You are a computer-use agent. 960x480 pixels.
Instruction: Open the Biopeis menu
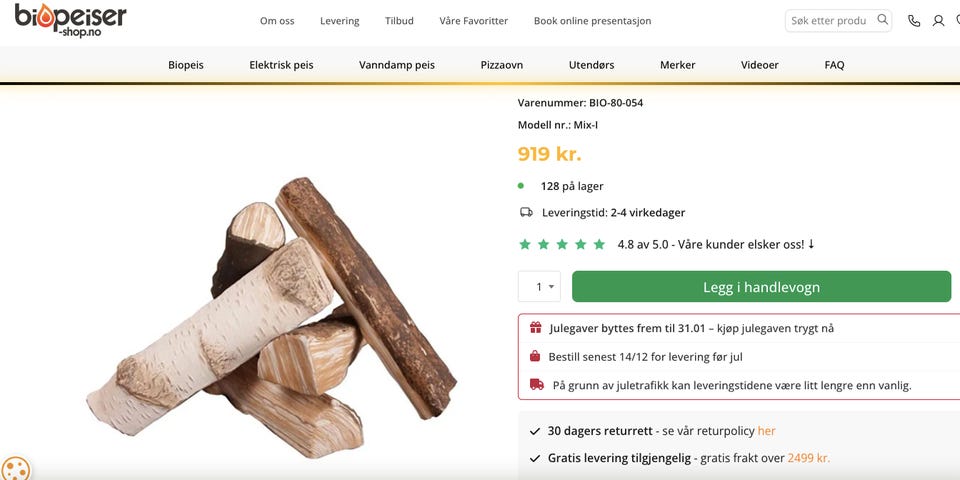click(x=186, y=65)
